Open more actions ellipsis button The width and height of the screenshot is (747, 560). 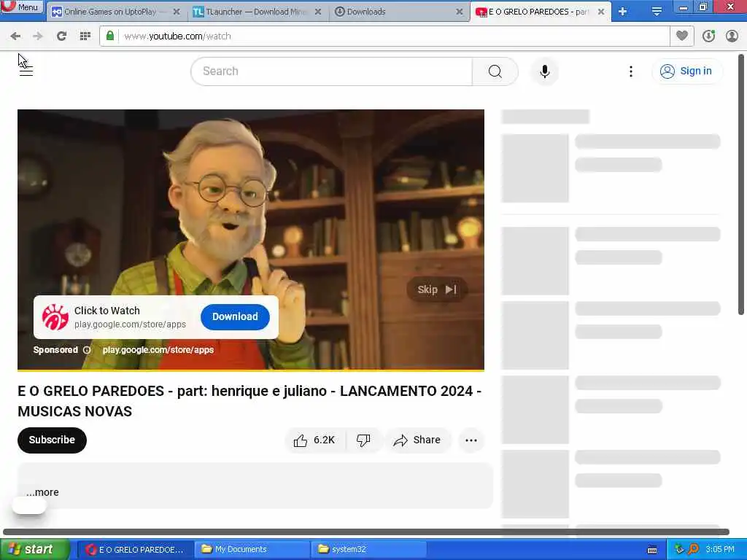coord(471,440)
